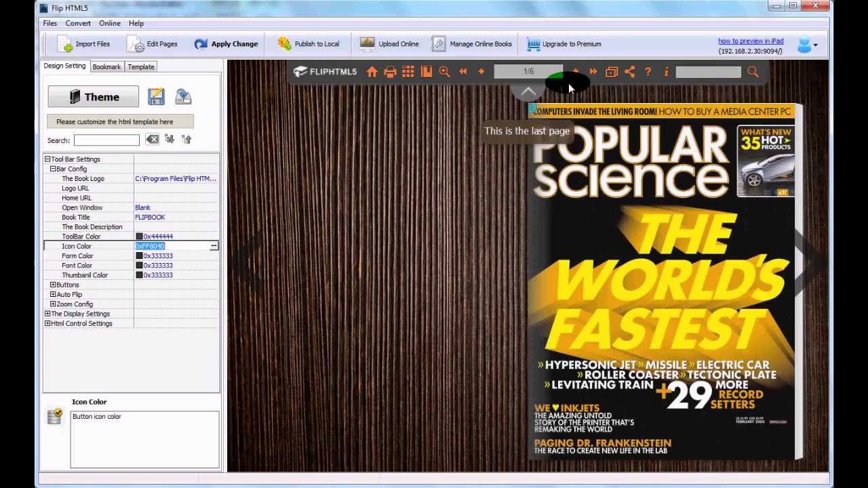Click Import Files button
The height and width of the screenshot is (488, 868).
(x=83, y=44)
